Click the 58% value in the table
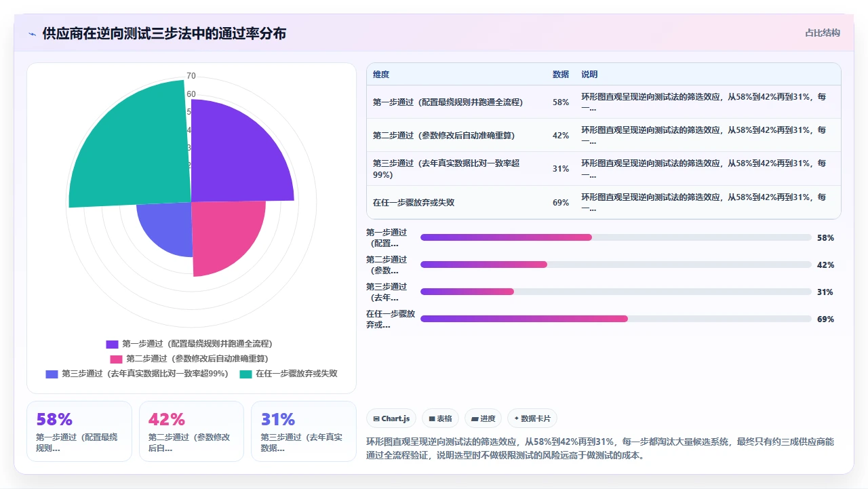Image resolution: width=868 pixels, height=489 pixels. (561, 102)
